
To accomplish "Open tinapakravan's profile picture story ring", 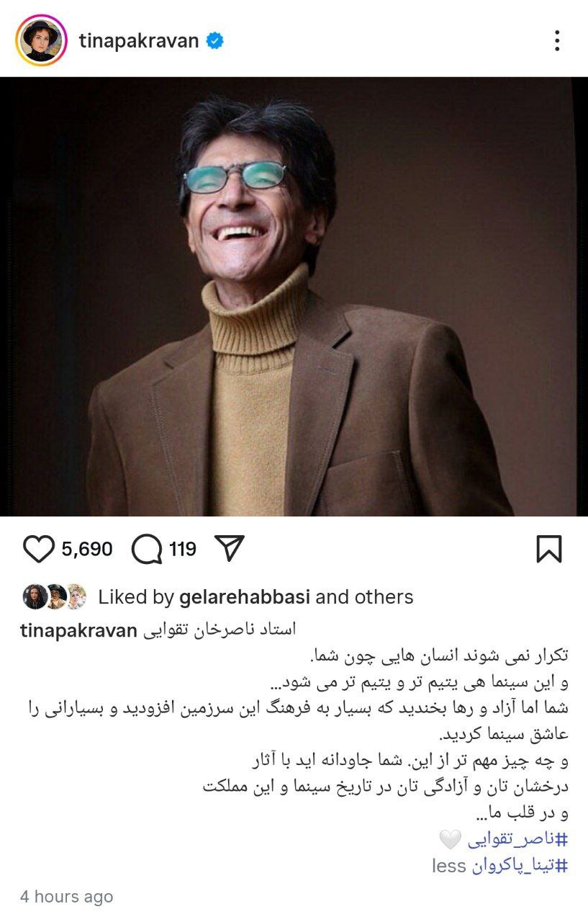I will 41,40.
